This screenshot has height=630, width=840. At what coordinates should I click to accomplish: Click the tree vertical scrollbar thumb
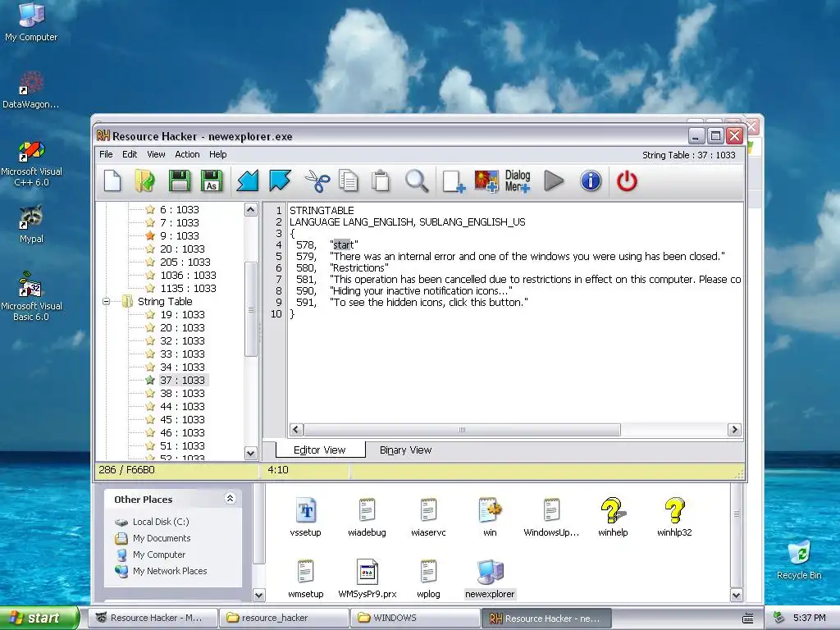pos(251,309)
